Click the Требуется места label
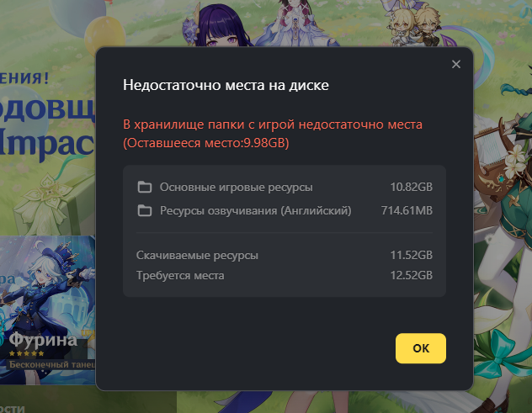532x413 pixels. tap(180, 276)
